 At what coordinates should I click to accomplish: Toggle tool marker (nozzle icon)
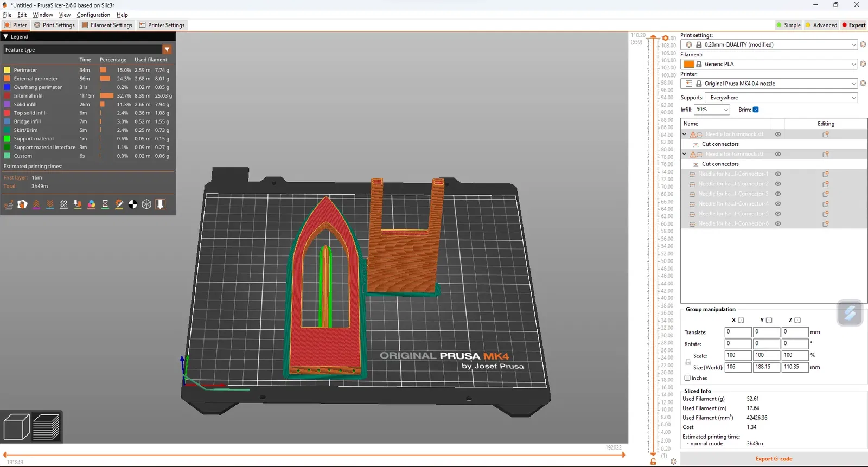click(161, 204)
